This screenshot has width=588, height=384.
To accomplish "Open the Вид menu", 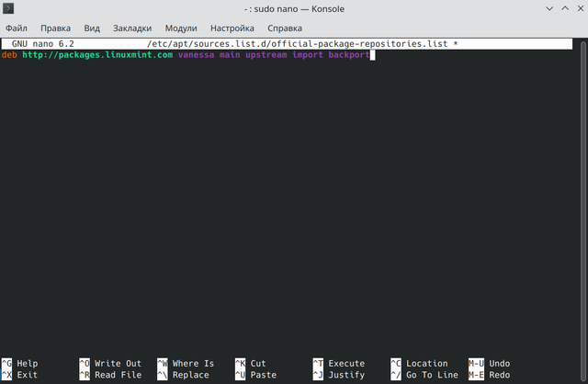I will point(92,28).
